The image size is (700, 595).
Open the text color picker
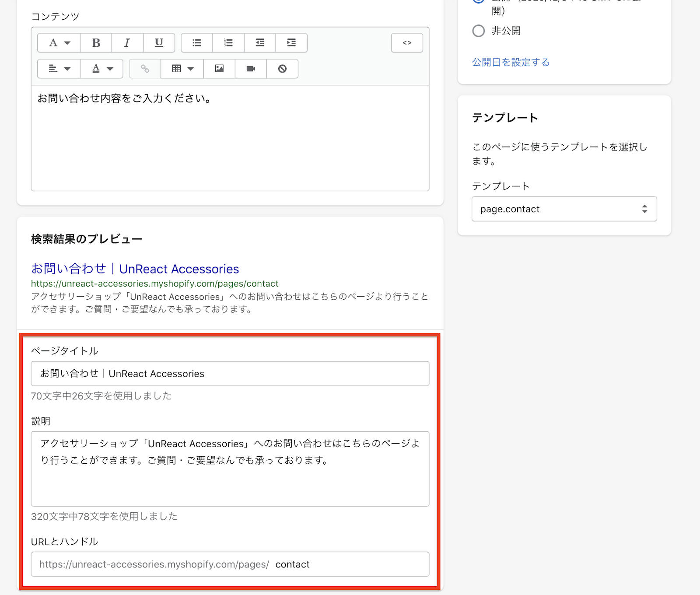102,69
